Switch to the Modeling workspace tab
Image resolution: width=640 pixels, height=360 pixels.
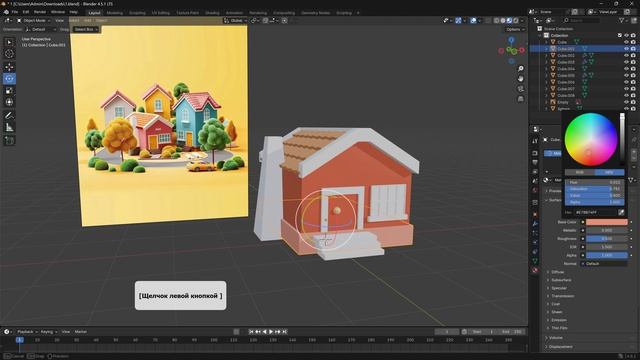[x=114, y=13]
